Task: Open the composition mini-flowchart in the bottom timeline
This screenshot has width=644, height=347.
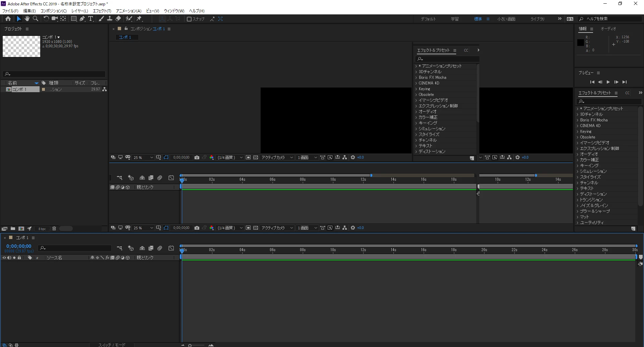Action: 119,248
